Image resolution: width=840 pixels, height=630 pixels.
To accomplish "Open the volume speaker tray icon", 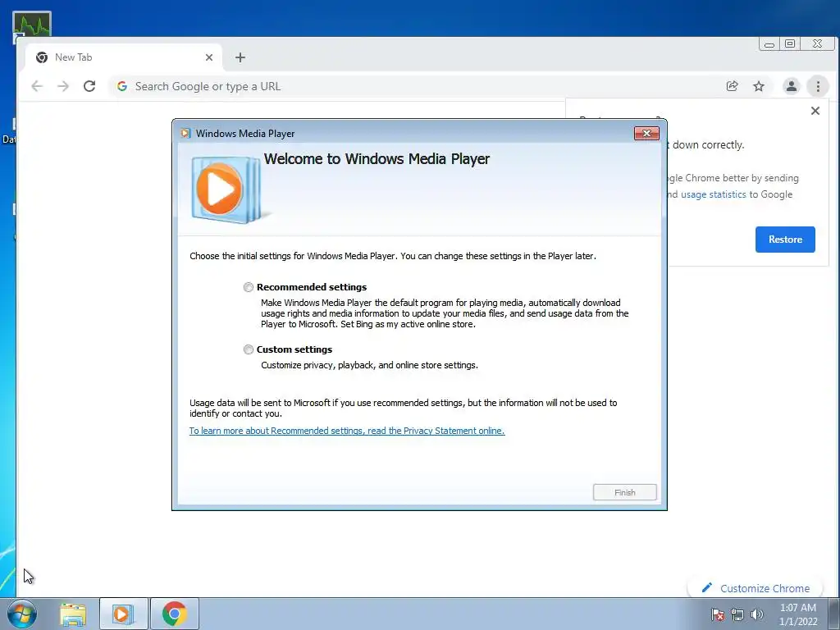I will tap(757, 615).
